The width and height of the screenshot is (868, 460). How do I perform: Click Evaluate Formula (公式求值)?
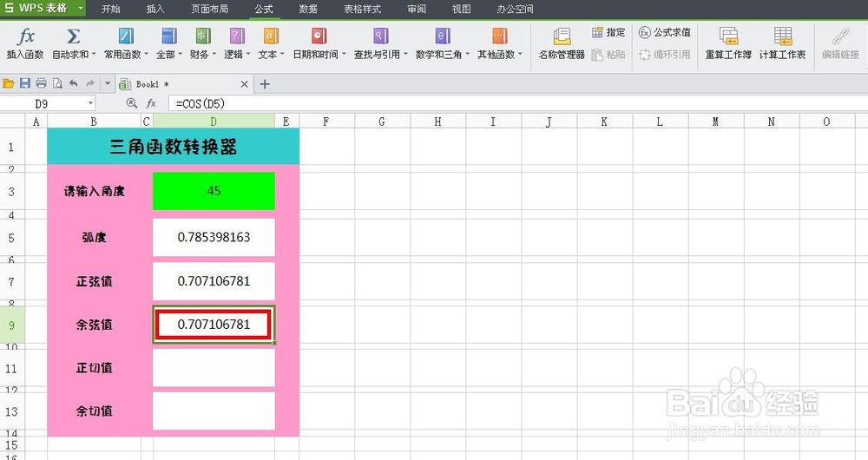[664, 33]
